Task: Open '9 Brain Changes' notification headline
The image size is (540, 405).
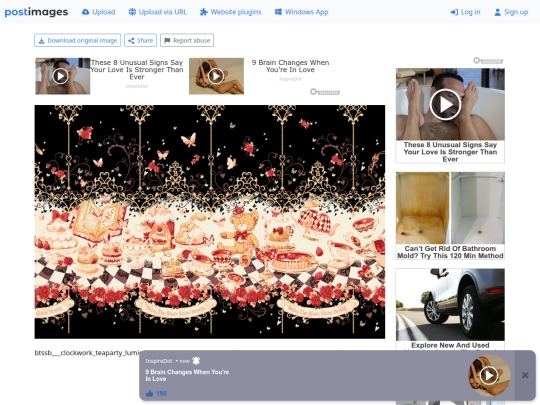Action: coord(187,375)
